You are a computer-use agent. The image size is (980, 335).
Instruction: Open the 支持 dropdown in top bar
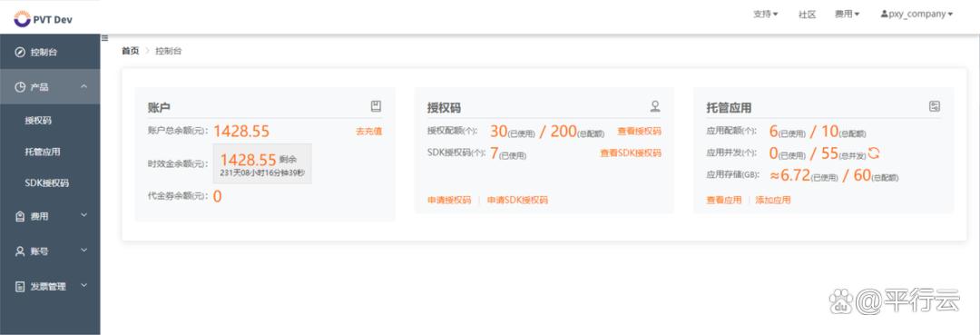[766, 14]
